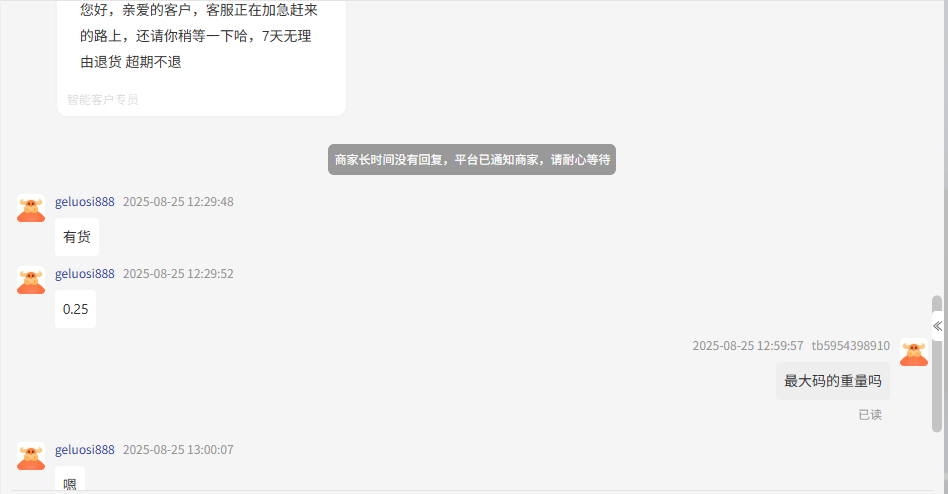Open geluosi888 username at 13:00:07
This screenshot has width=948, height=494.
click(x=85, y=450)
